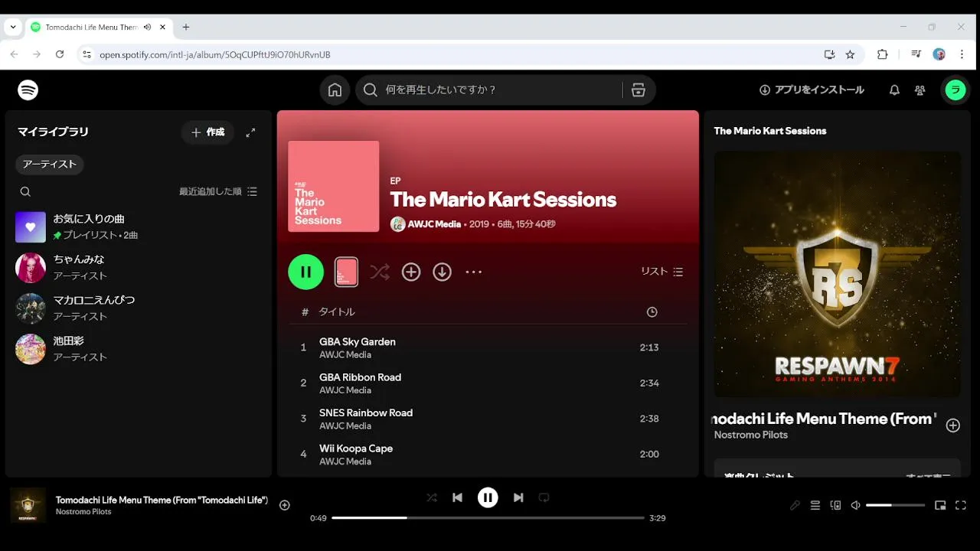Open the notifications bell
The width and height of the screenshot is (980, 551).
(894, 90)
